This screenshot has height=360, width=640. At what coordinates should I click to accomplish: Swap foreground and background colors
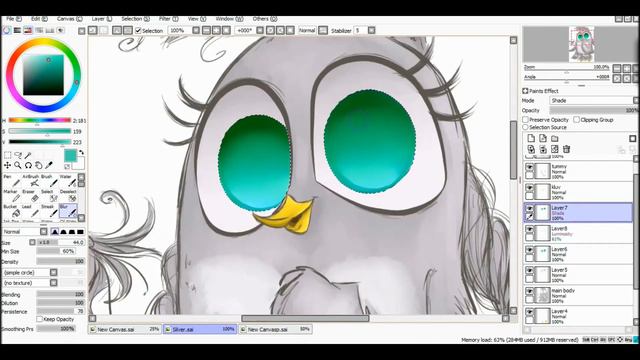click(82, 152)
